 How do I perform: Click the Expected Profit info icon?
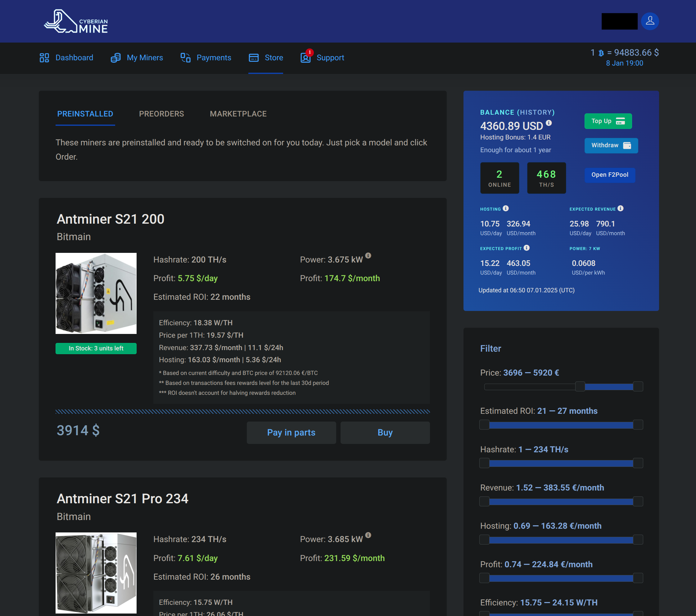[526, 248]
